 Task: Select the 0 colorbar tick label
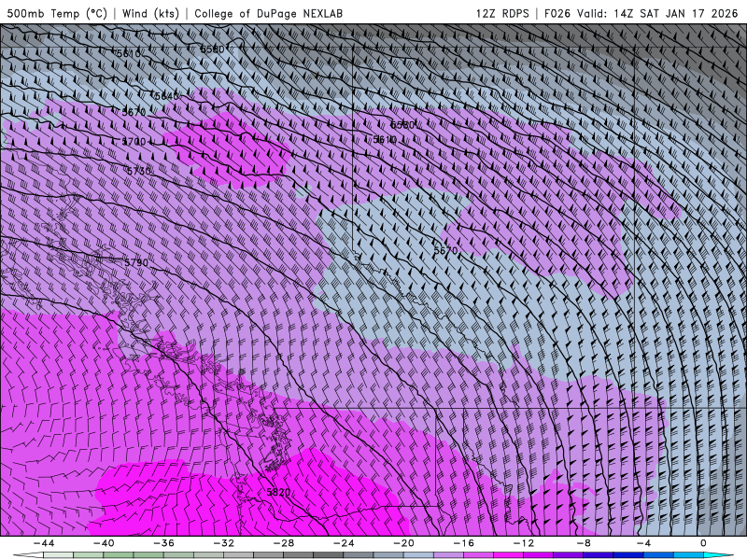click(x=704, y=543)
